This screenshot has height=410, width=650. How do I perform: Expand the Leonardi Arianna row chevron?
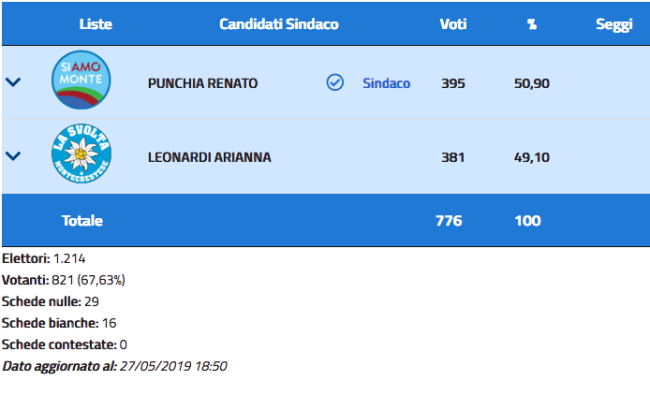[x=14, y=156]
